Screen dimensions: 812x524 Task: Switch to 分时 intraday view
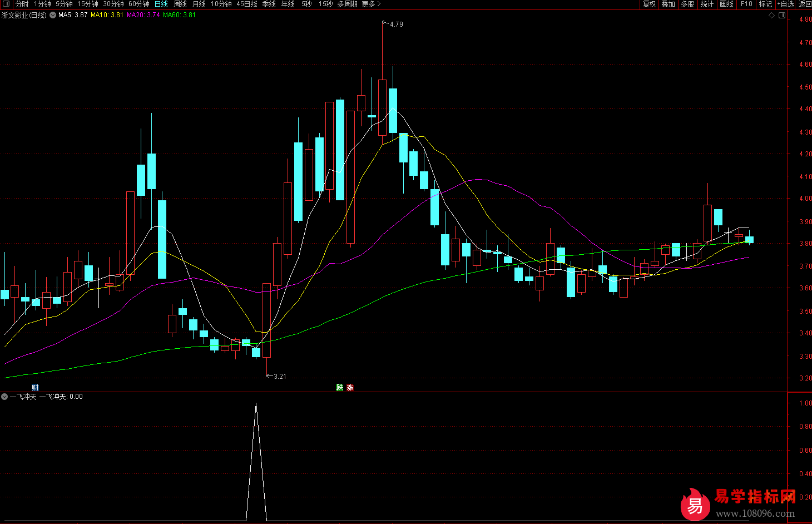[x=22, y=4]
